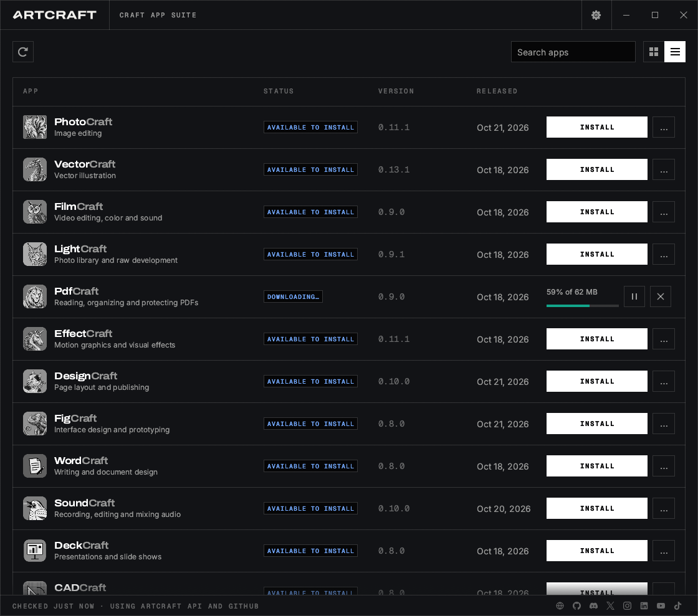Viewport: 698px width, 616px height.
Task: Open more options for VectorCraft
Action: click(664, 169)
